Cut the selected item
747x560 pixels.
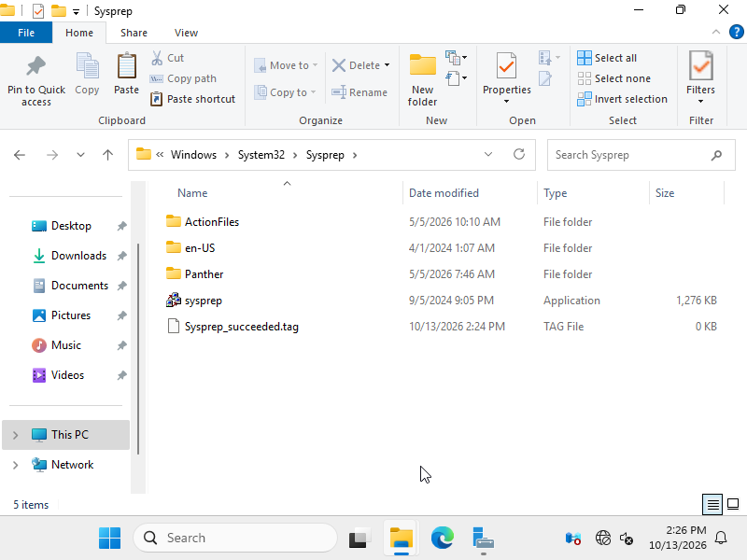(168, 58)
